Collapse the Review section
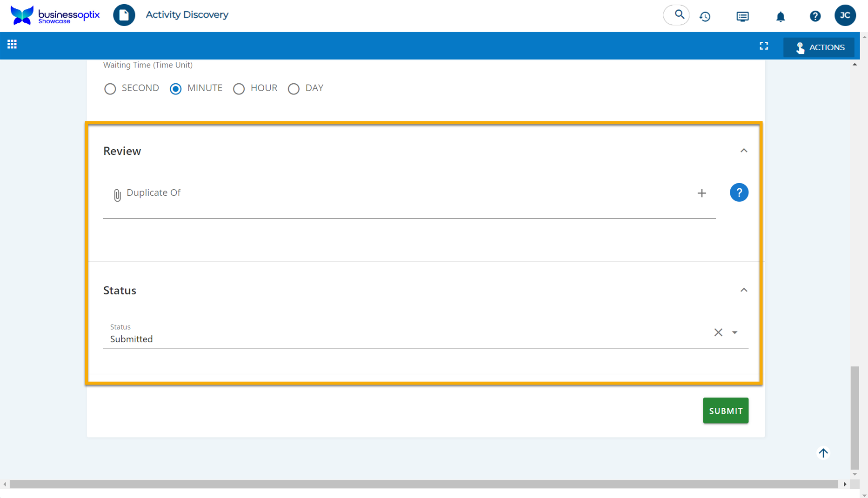 tap(744, 151)
